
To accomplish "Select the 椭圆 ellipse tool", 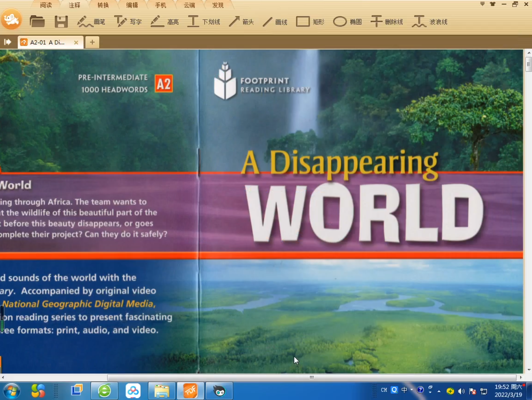I will pos(347,22).
